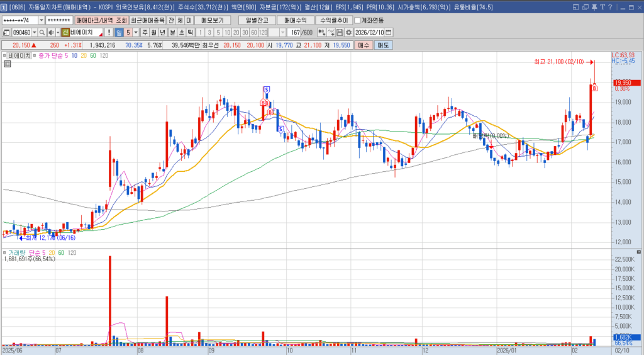Open the calendar date picker icon

pyautogui.click(x=388, y=32)
